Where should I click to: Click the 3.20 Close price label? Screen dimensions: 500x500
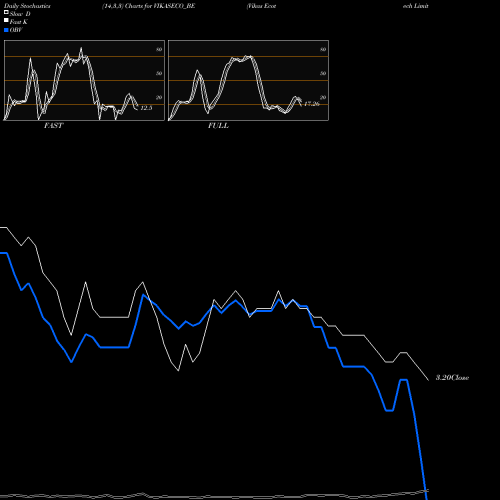452,378
